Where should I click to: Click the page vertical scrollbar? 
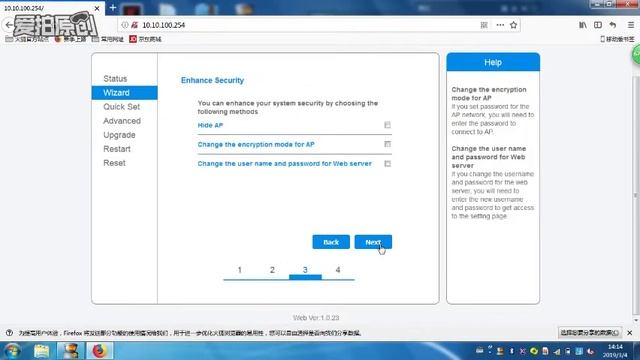[x=636, y=196]
